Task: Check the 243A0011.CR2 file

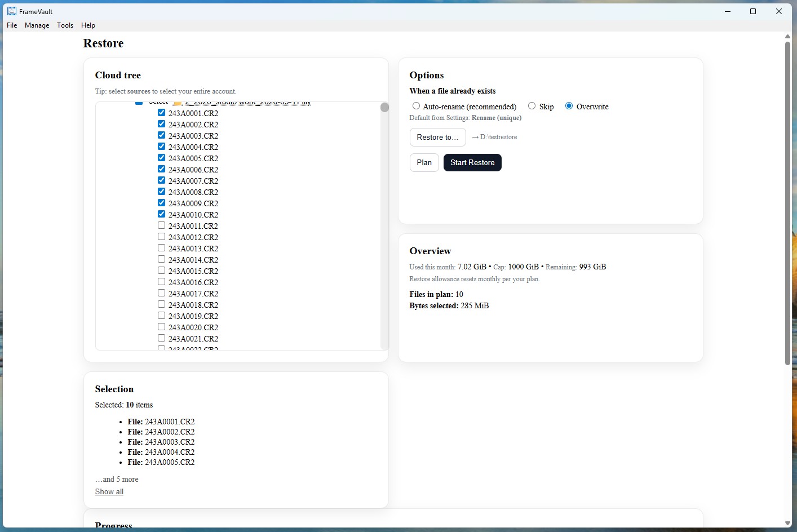Action: [161, 225]
